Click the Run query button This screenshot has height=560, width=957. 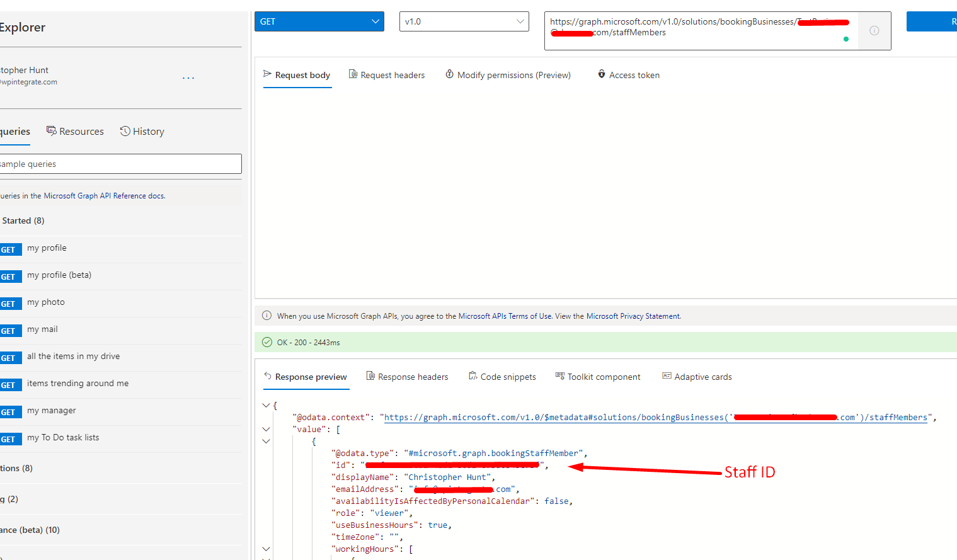[932, 21]
